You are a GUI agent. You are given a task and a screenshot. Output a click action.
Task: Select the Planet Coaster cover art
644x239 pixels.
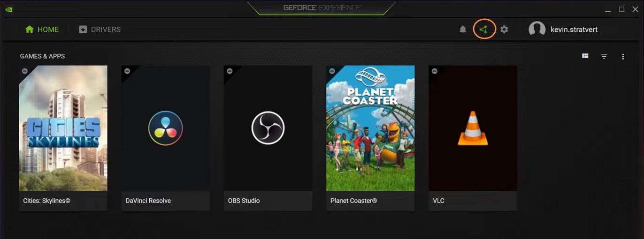(370, 128)
